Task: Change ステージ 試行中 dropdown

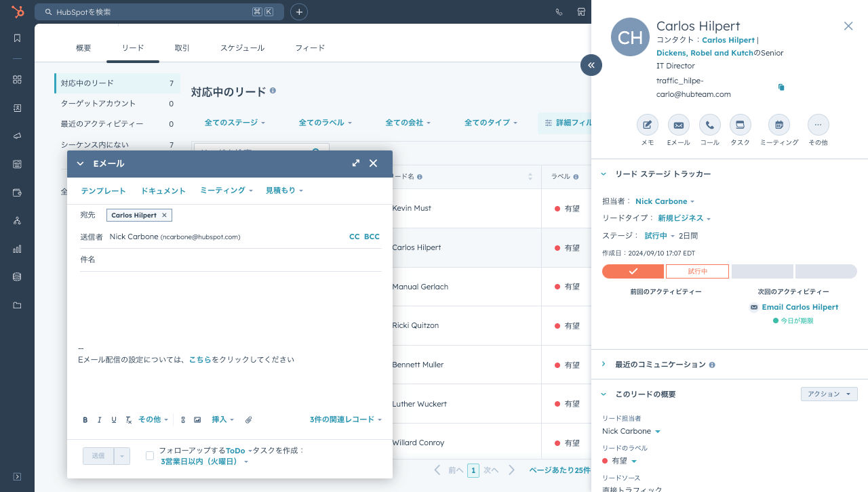Action: (660, 236)
